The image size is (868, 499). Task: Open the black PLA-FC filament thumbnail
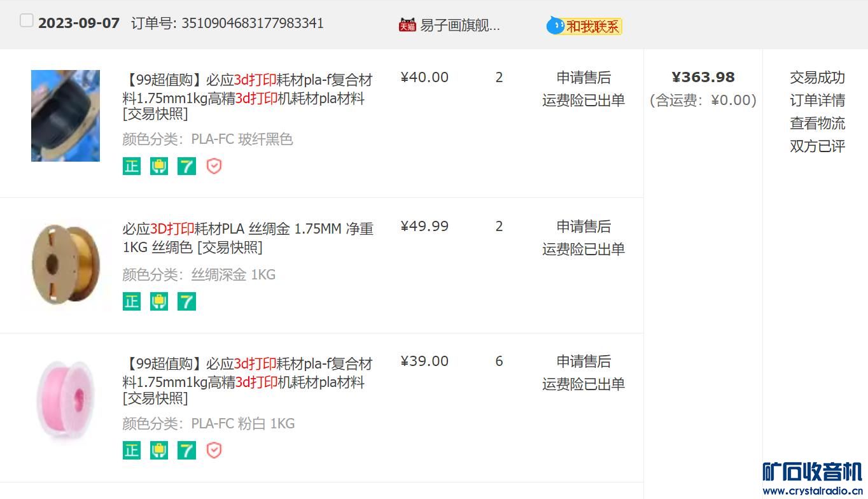[66, 116]
